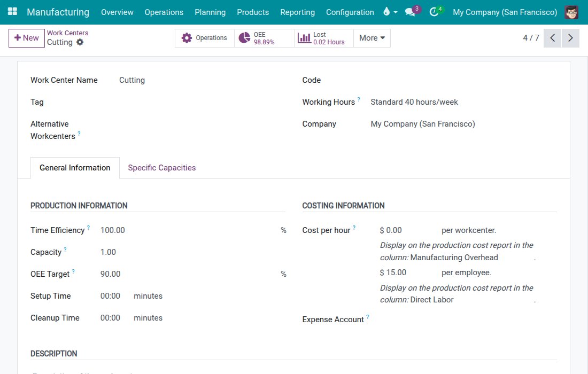Open the Expense Account selection field
The image size is (588, 374).
[468, 320]
